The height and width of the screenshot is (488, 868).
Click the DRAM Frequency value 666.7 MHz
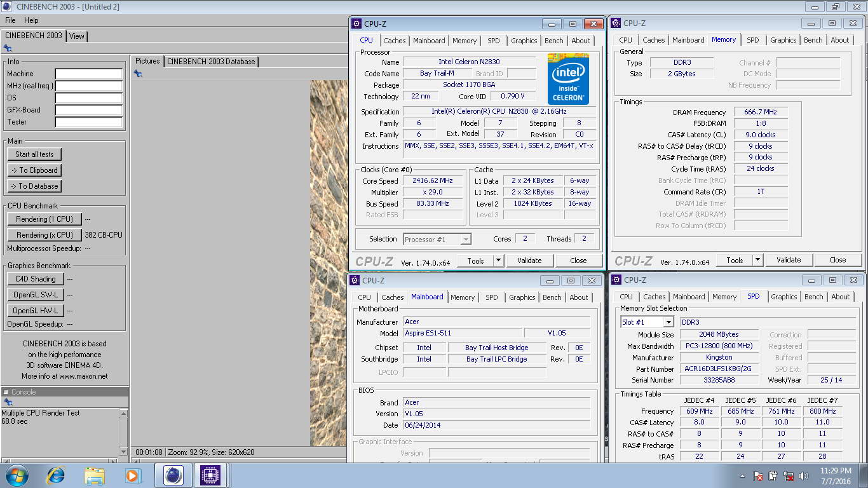tap(761, 112)
